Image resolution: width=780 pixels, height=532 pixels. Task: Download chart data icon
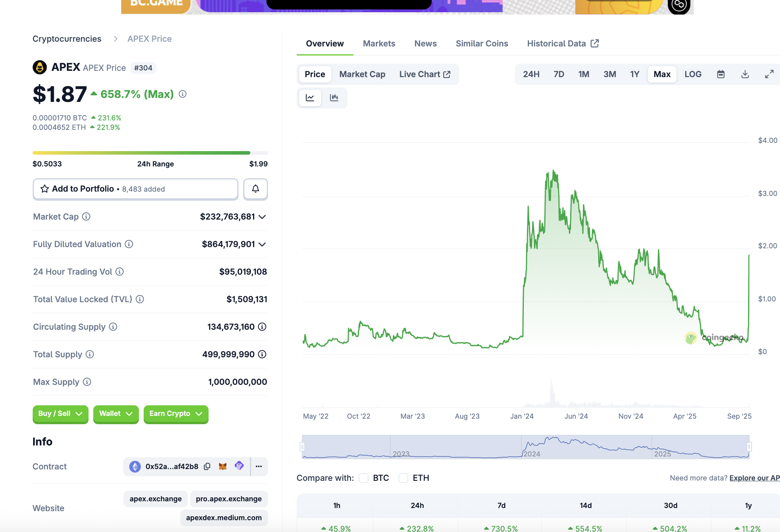pos(745,74)
